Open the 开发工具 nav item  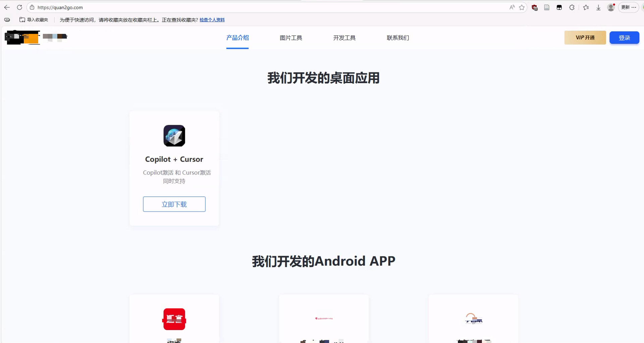pyautogui.click(x=344, y=38)
